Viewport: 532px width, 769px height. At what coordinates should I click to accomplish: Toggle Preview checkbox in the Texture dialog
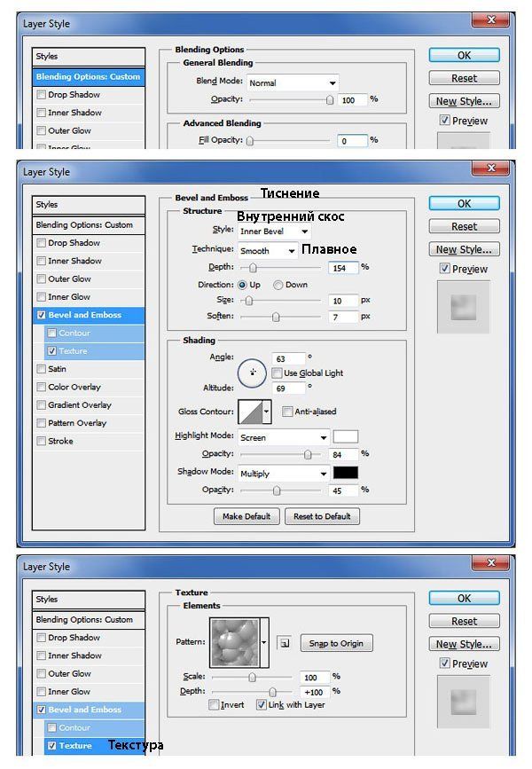coord(444,663)
